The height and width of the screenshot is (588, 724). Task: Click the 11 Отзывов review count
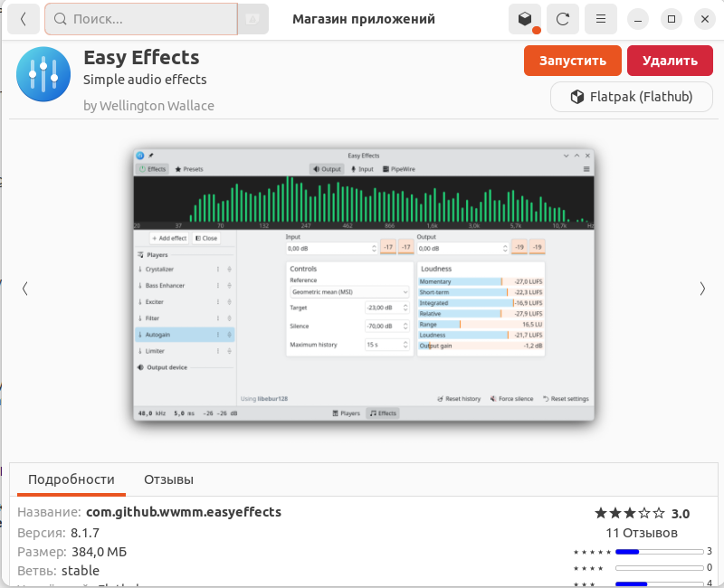pos(642,533)
